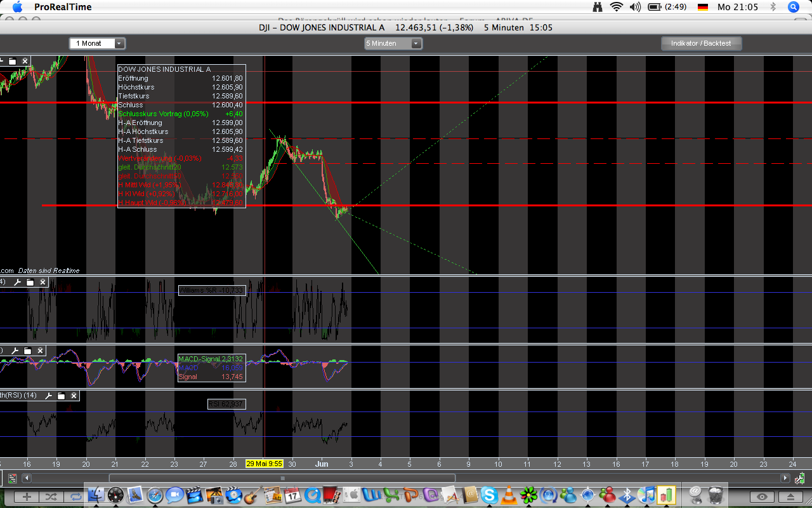
Task: Open ICQ flower icon in Dock
Action: pyautogui.click(x=528, y=495)
